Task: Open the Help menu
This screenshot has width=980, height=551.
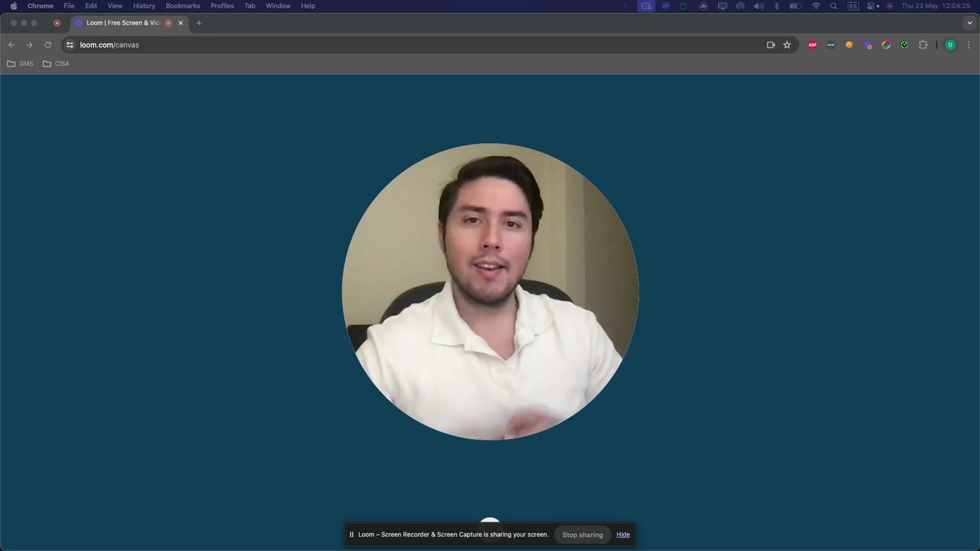Action: [x=308, y=5]
